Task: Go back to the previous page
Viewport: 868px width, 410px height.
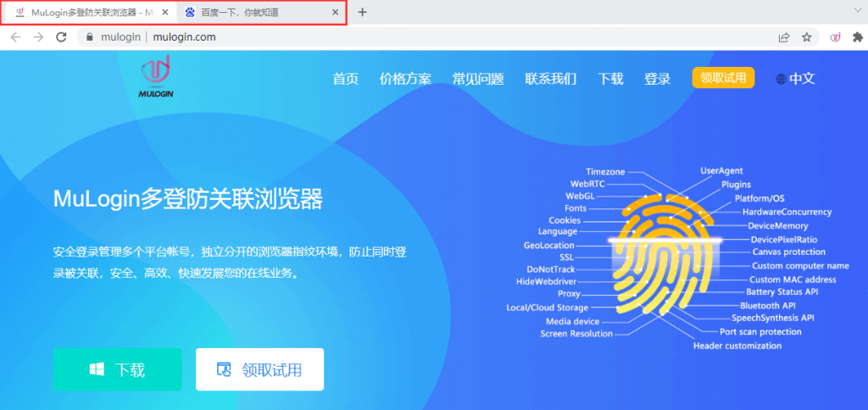Action: [x=15, y=37]
